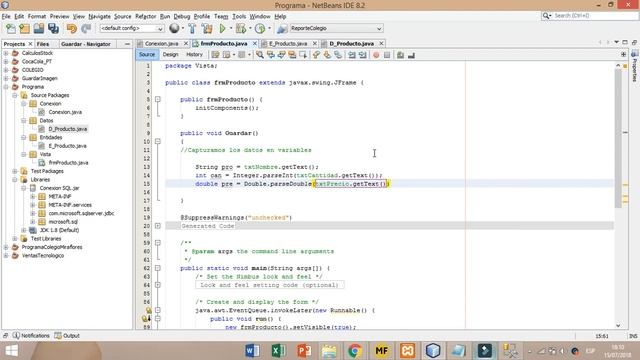The height and width of the screenshot is (360, 640).
Task: Click the Find Previous Occurrence icon
Action: [271, 55]
